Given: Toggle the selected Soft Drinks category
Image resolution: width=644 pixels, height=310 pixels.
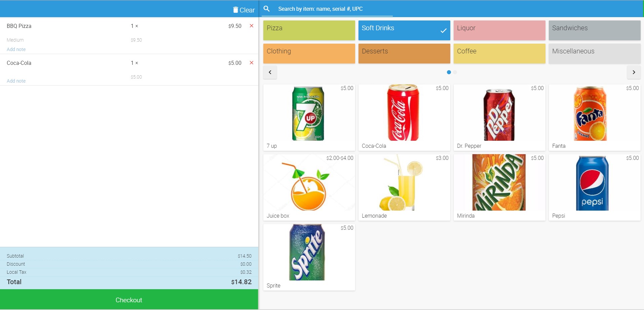Looking at the screenshot, I should point(404,30).
